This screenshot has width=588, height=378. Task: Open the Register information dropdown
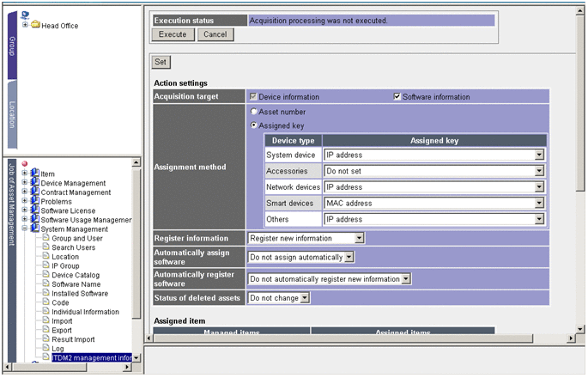point(359,238)
